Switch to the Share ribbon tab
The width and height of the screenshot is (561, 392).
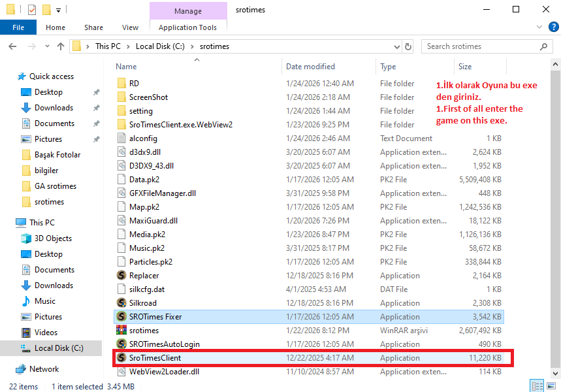pyautogui.click(x=94, y=27)
